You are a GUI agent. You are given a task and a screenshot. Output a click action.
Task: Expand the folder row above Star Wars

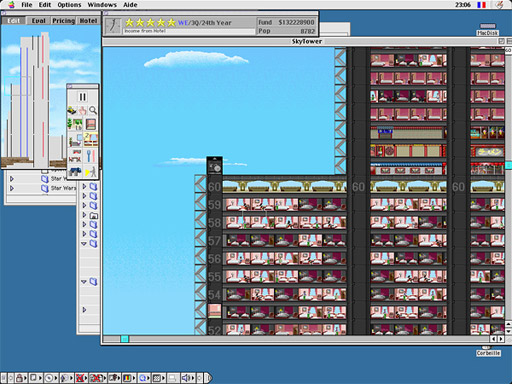point(12,179)
